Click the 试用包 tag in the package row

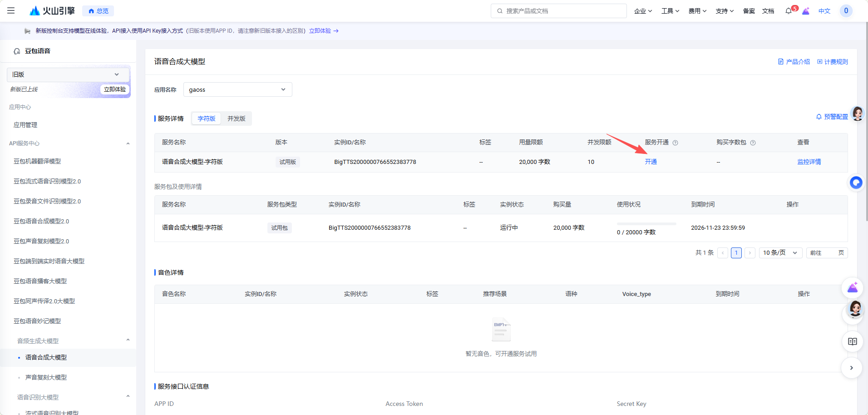280,228
